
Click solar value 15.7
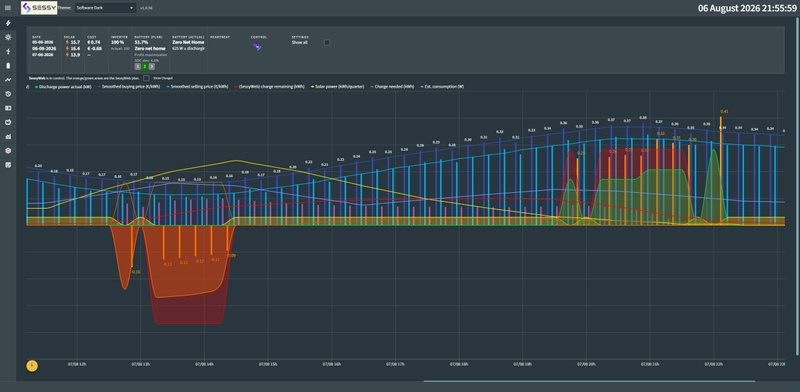[x=75, y=42]
